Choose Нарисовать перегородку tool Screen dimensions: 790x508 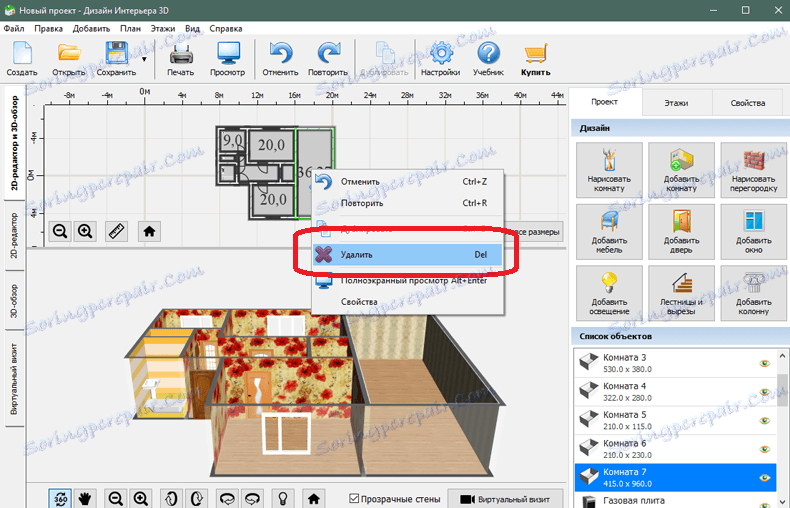click(753, 170)
